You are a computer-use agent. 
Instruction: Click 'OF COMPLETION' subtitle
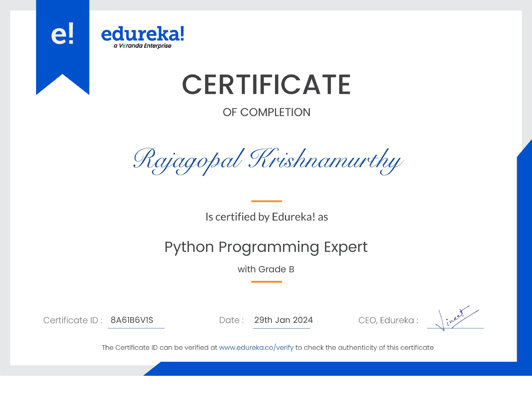[x=267, y=112]
